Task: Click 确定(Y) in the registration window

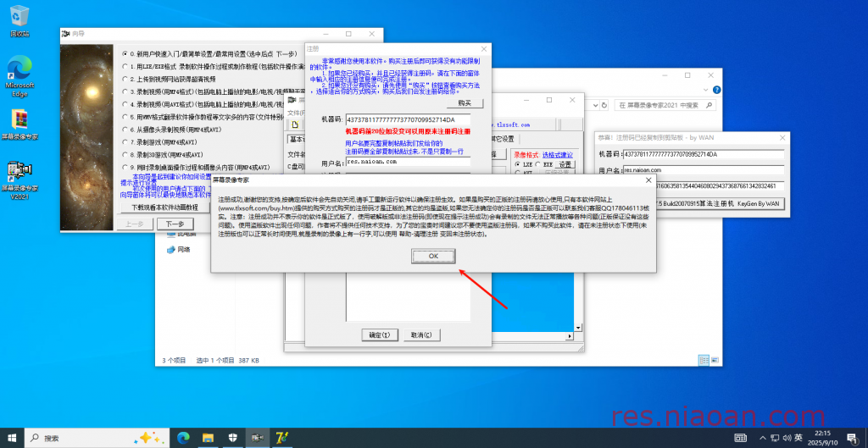Action: coord(379,335)
